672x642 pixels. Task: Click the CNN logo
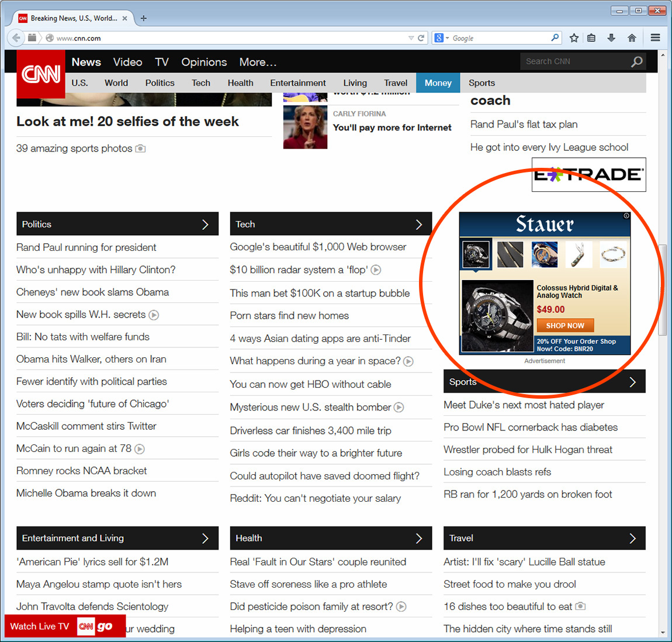[41, 74]
